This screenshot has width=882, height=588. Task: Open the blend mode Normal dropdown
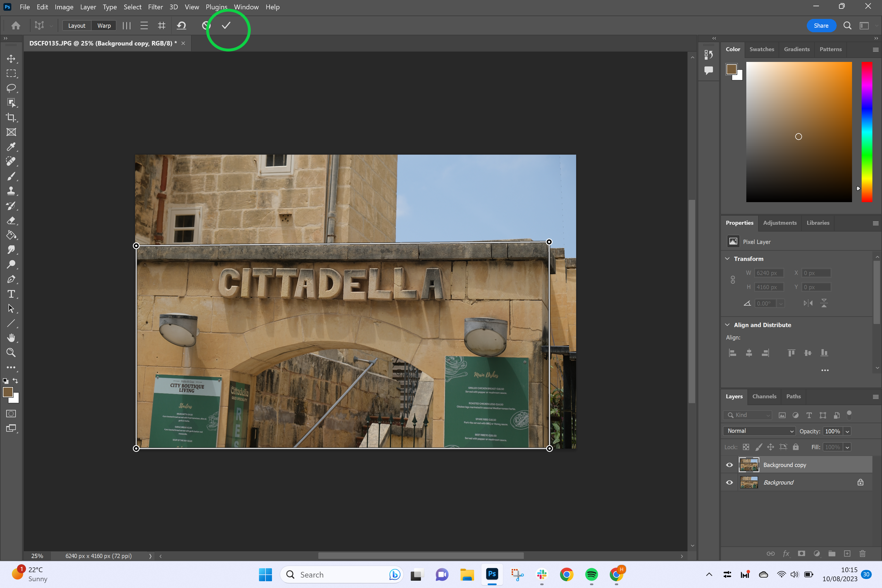point(759,431)
